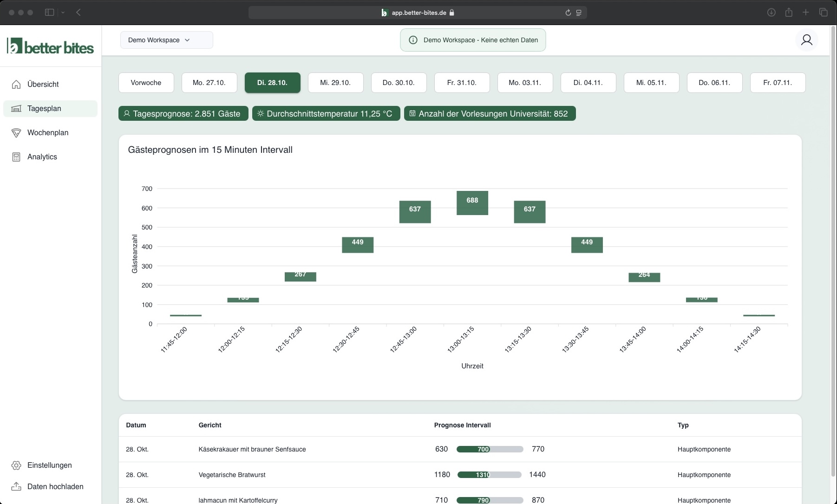837x504 pixels.
Task: Open the Demo Workspace dropdown
Action: click(166, 40)
